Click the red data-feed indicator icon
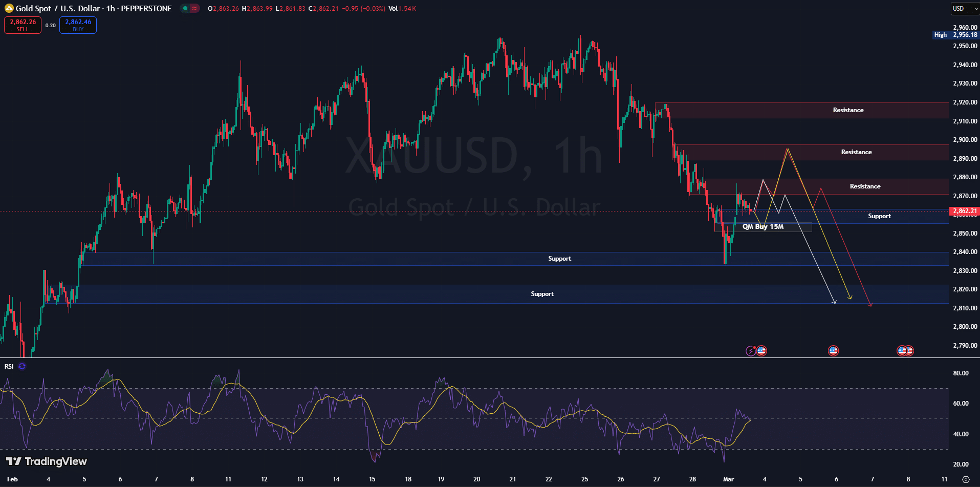This screenshot has height=487, width=980. tap(194, 8)
